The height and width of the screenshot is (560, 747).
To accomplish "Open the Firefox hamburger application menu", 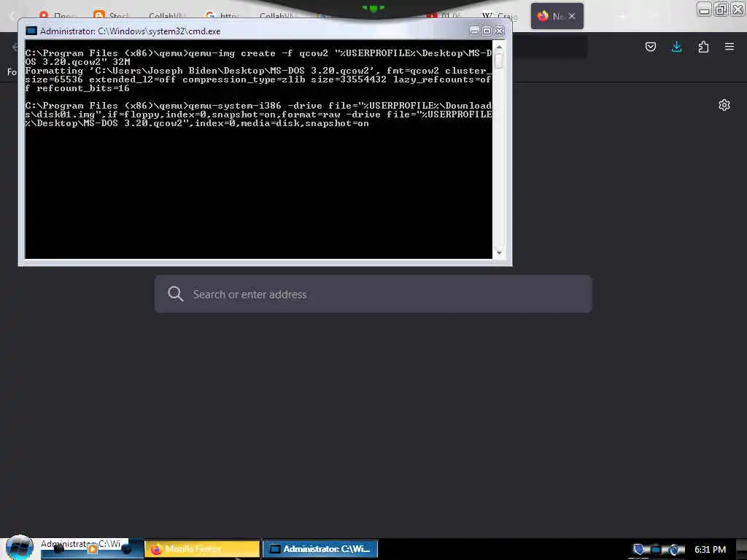I will click(729, 47).
